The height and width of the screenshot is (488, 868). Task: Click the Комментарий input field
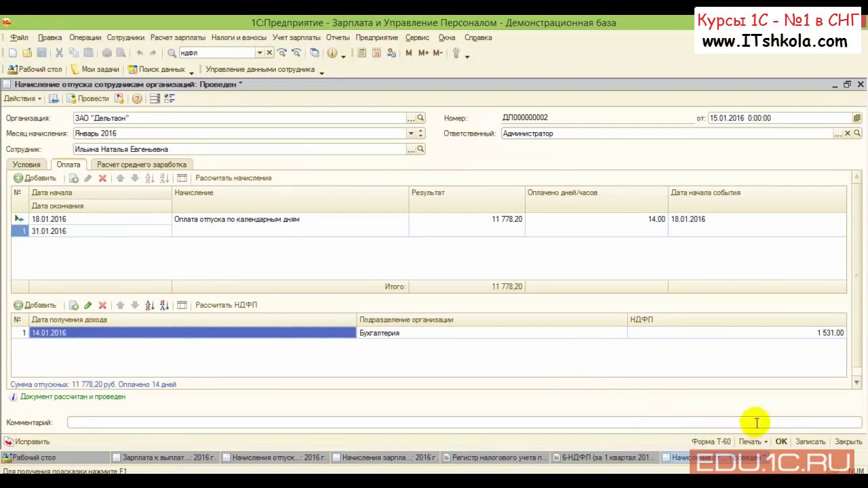pos(465,423)
